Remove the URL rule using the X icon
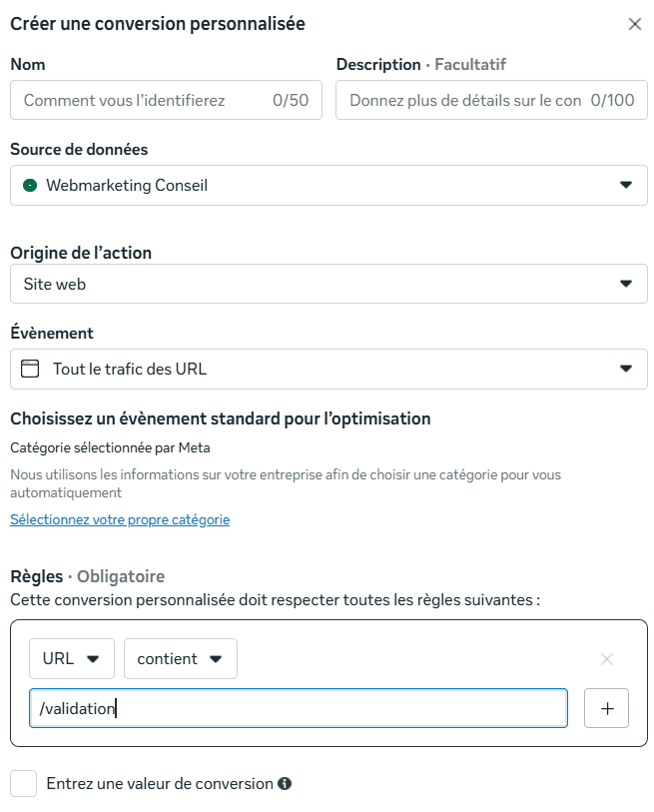 point(607,659)
